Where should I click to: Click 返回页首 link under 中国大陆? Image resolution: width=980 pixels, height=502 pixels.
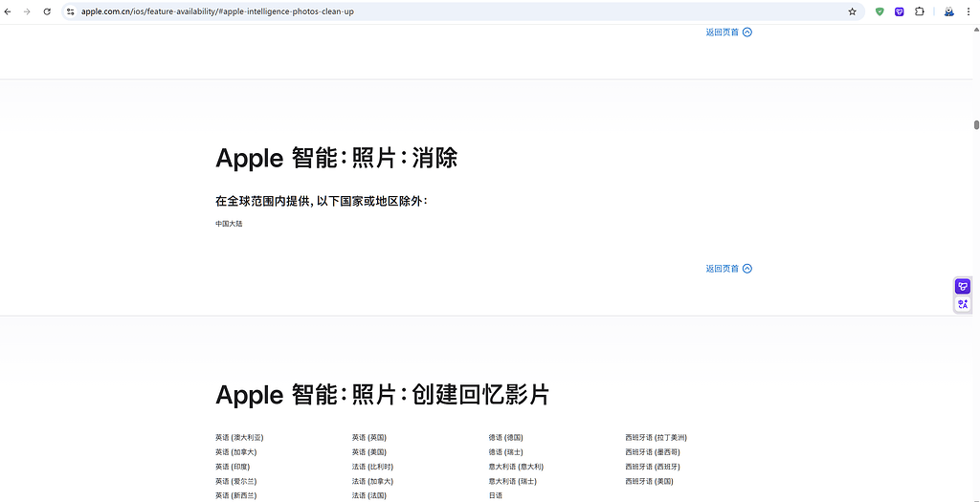pos(723,269)
